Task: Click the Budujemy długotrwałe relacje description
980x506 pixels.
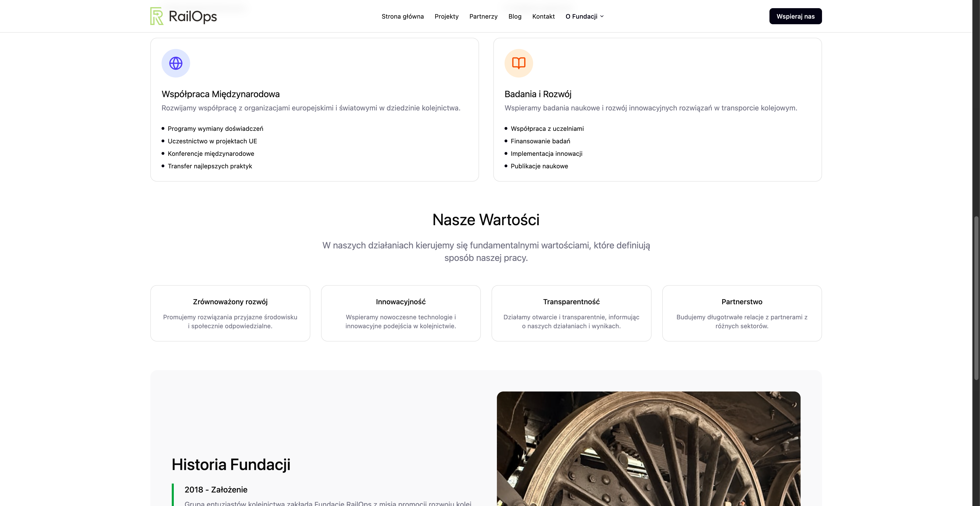Action: (742, 322)
